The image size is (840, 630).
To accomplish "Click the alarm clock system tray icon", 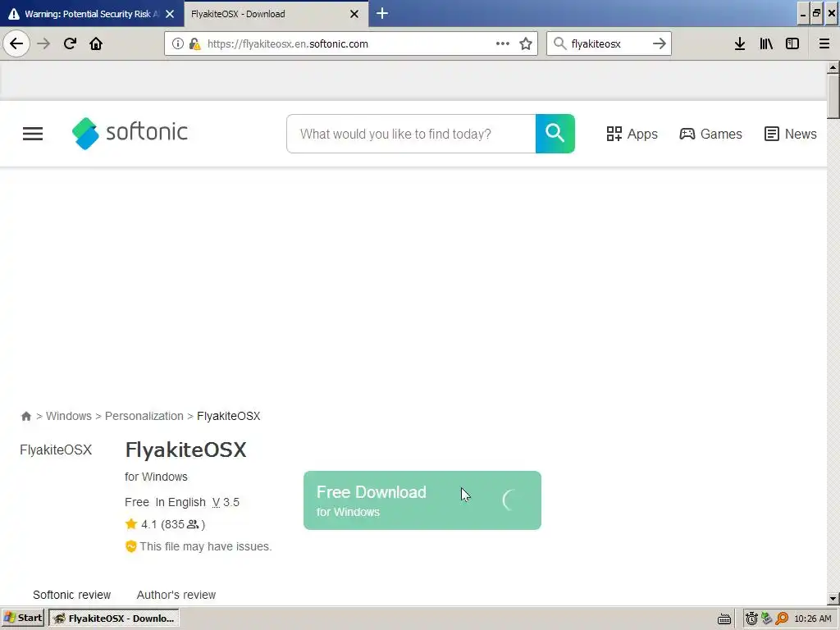I will 751,619.
